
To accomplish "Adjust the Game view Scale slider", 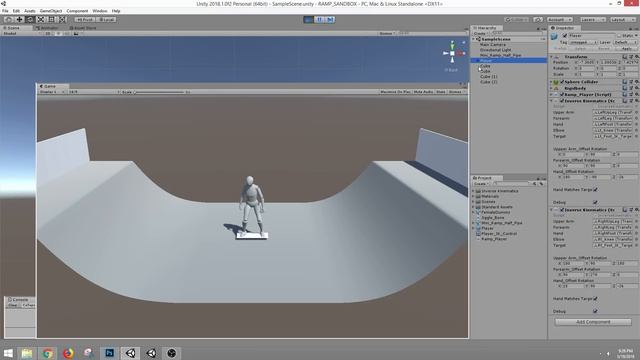I will point(159,92).
